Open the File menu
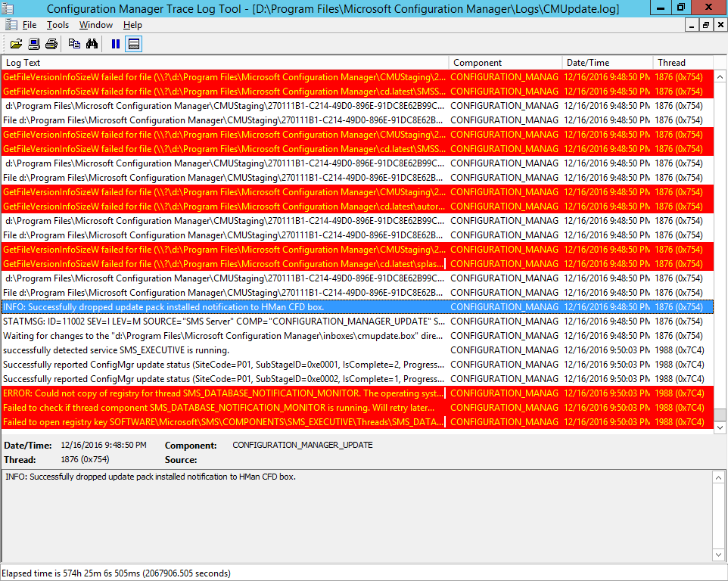Screen dimensions: 728x581 30,25
